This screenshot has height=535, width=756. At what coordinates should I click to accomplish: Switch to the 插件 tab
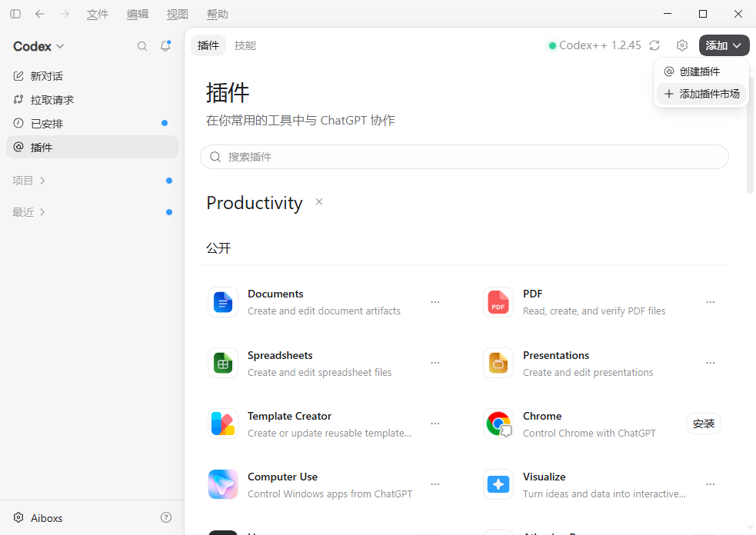[208, 45]
